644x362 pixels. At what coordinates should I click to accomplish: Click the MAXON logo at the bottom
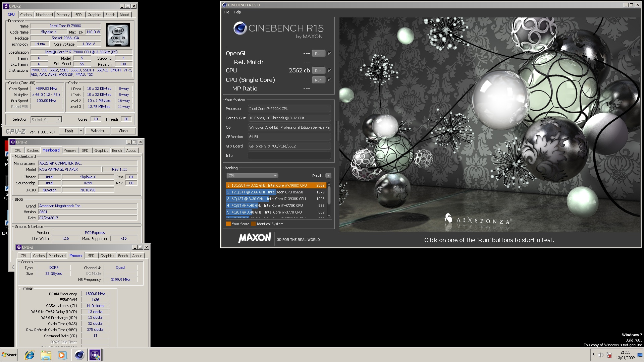coord(255,238)
